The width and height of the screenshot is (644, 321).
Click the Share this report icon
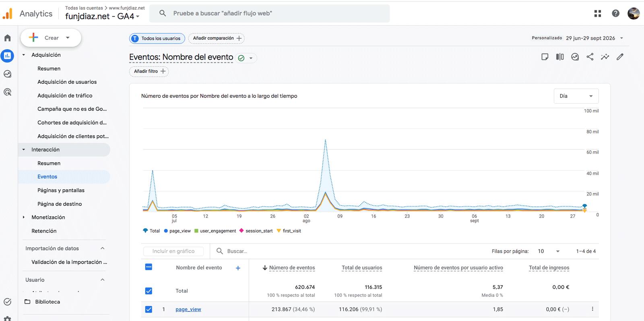(x=590, y=57)
